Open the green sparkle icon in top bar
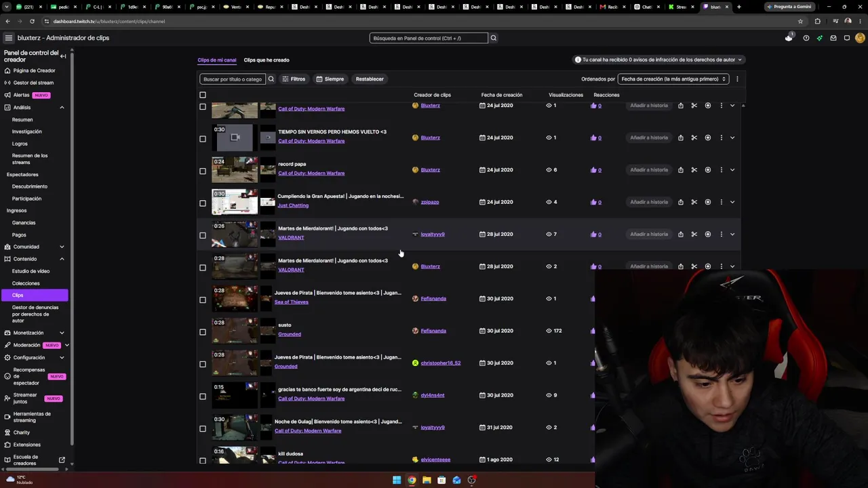The height and width of the screenshot is (488, 868). [819, 38]
